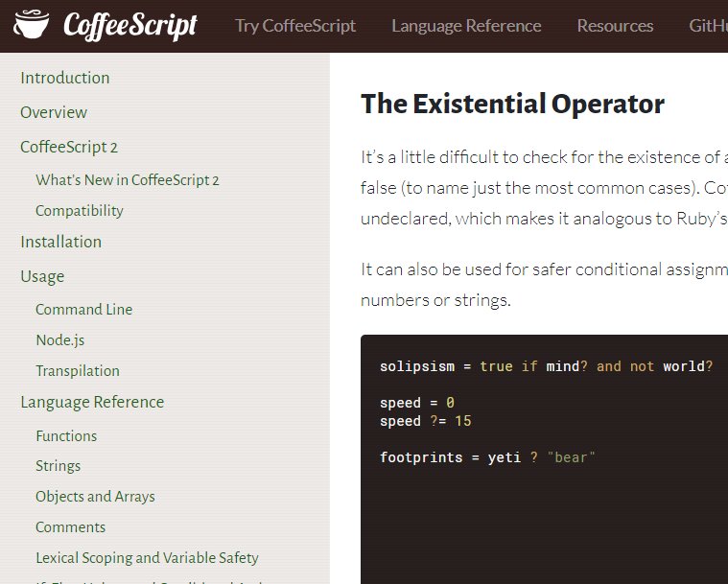Viewport: 728px width, 584px height.
Task: Open CoffeeScript 2 sidebar section
Action: [x=69, y=147]
